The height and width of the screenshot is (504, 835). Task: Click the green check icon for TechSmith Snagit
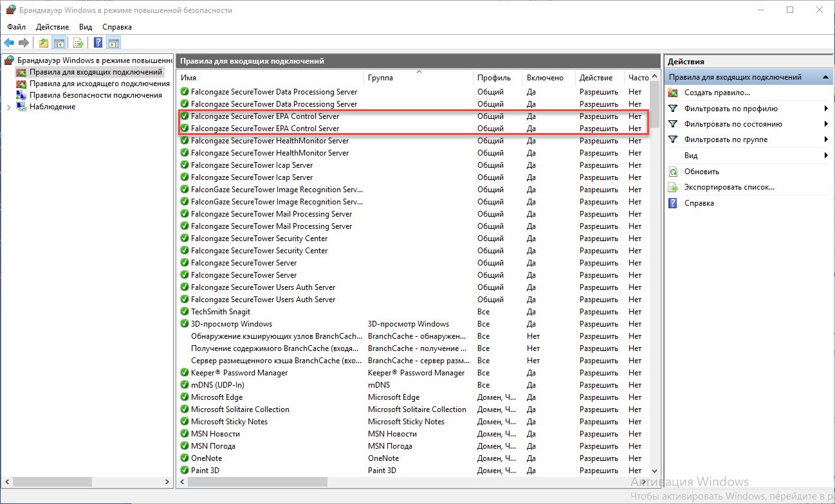coord(185,312)
